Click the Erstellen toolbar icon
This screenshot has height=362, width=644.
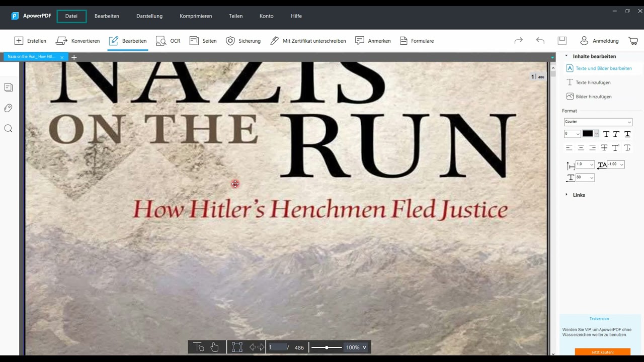(30, 41)
